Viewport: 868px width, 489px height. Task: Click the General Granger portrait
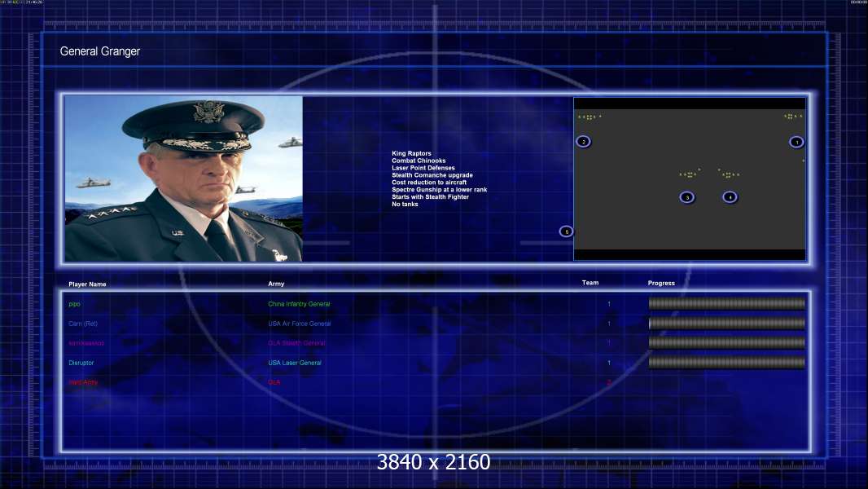(x=183, y=178)
